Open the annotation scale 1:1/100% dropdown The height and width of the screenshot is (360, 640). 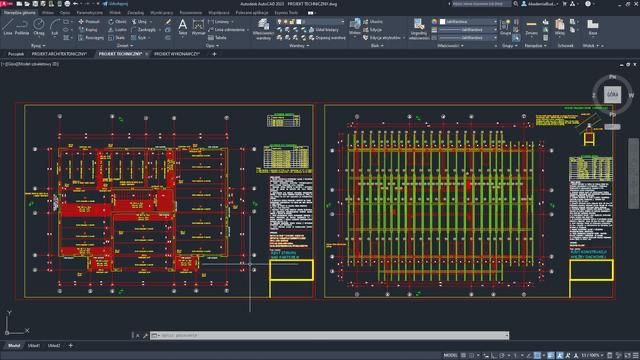click(592, 356)
